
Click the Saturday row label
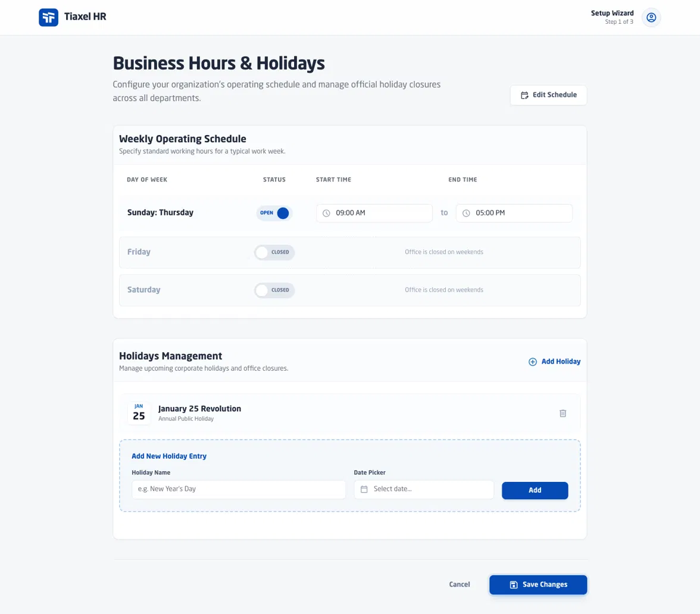144,290
